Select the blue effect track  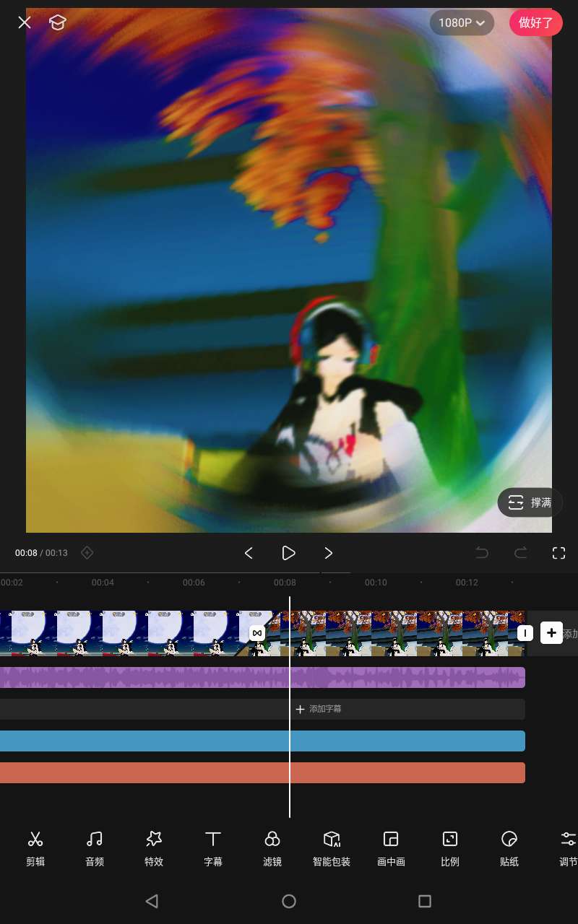pos(262,741)
